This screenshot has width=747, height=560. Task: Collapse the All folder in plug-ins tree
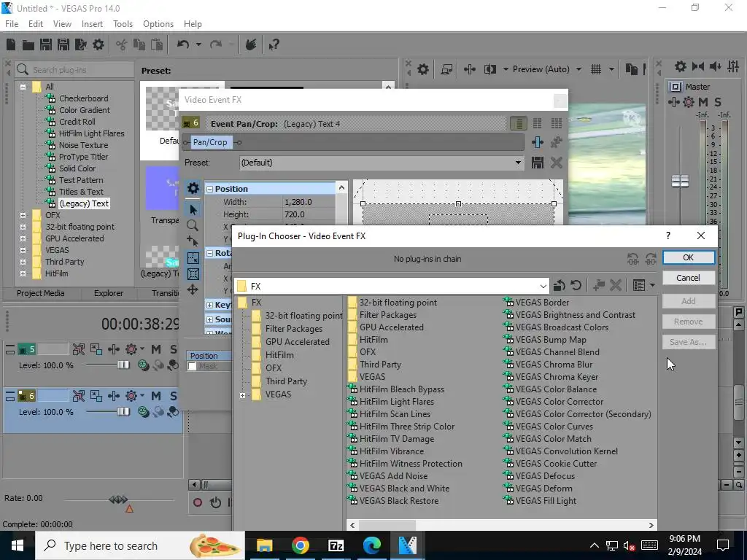tap(23, 87)
